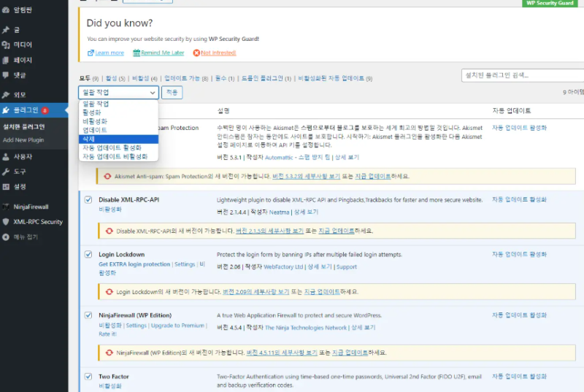Filter plugins by 활성 (5) tab
Image resolution: width=584 pixels, height=392 pixels.
point(115,79)
